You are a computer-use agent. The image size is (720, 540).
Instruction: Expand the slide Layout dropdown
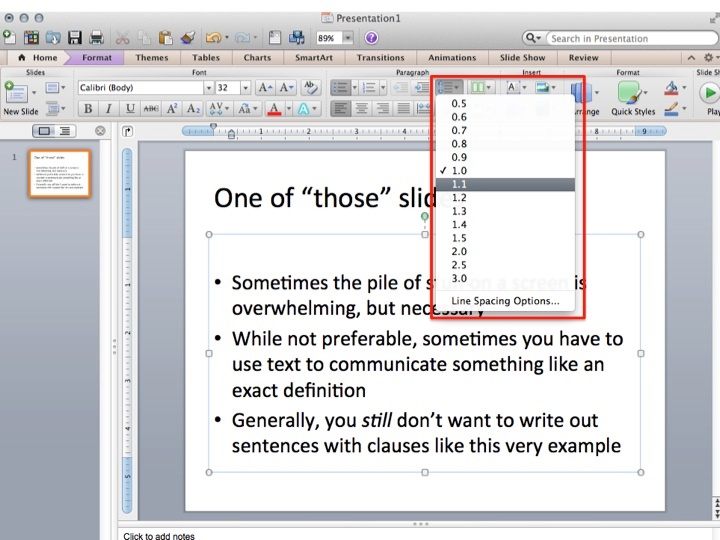pos(56,87)
